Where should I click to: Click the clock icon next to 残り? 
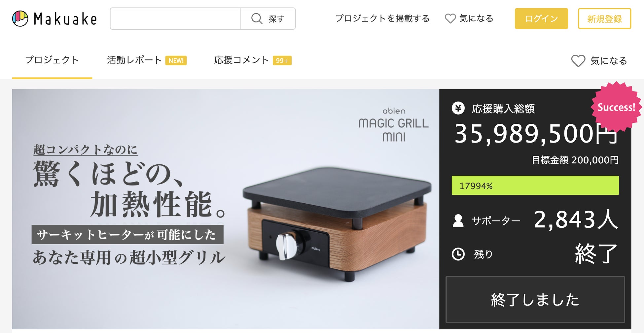tap(458, 254)
